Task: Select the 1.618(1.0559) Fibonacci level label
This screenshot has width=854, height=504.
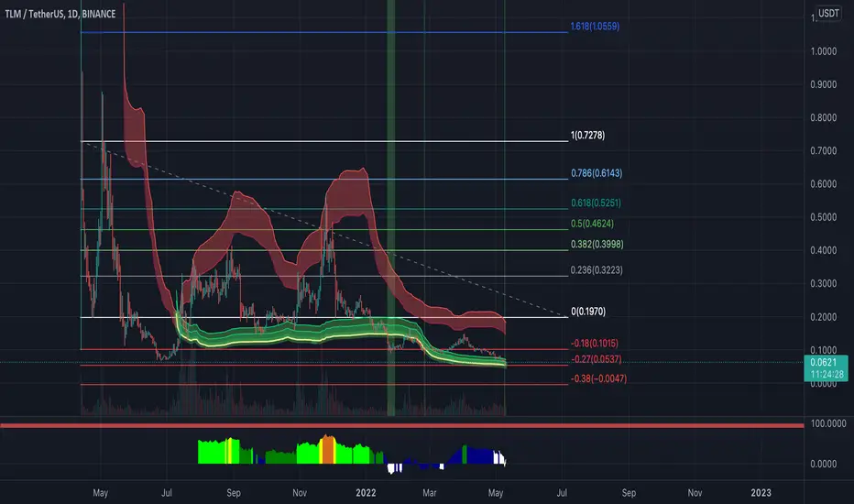Action: pyautogui.click(x=595, y=27)
